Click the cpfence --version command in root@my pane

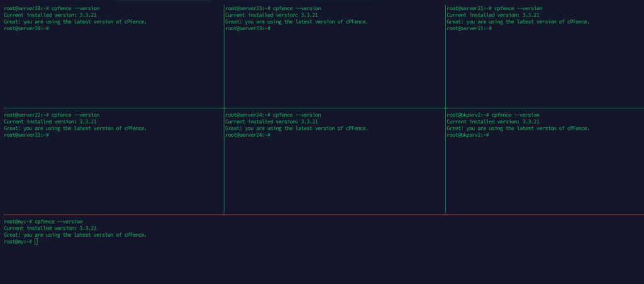58,222
